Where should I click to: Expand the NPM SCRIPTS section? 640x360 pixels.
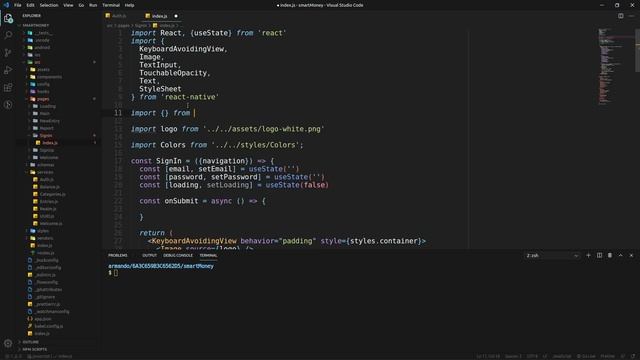click(x=35, y=349)
